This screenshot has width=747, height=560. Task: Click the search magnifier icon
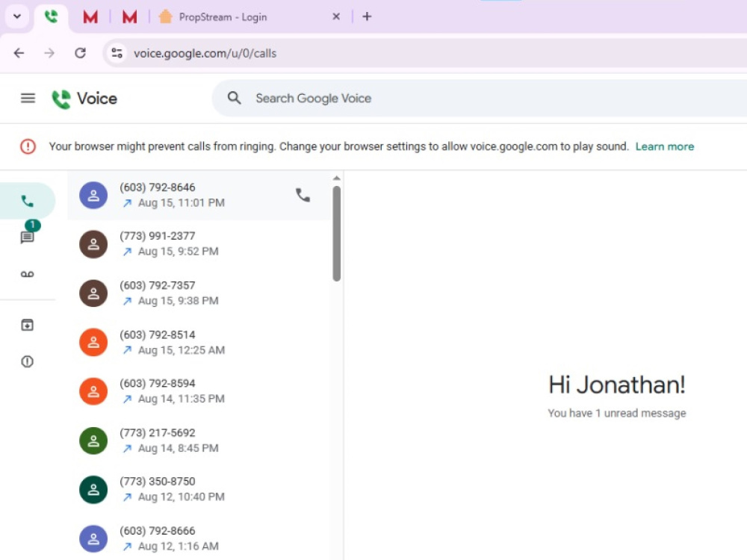click(x=234, y=98)
